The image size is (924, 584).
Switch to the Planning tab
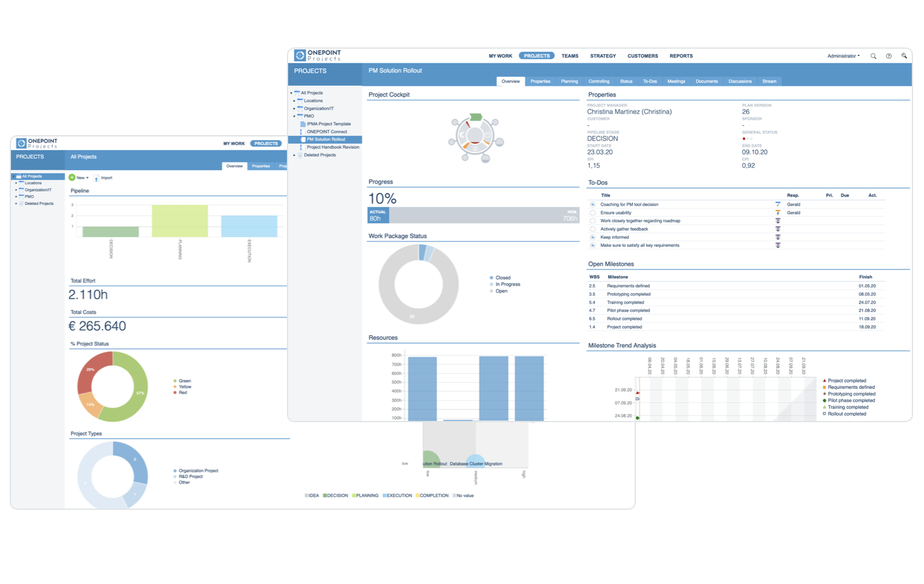pos(570,82)
